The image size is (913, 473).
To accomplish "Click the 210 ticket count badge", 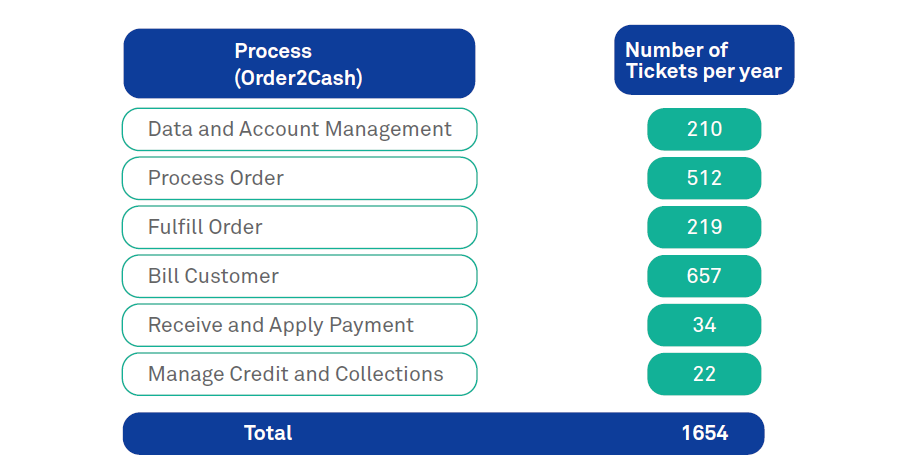I will tap(704, 129).
